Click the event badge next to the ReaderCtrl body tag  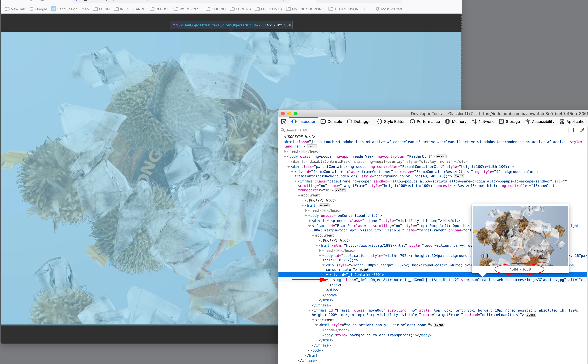pyautogui.click(x=441, y=156)
